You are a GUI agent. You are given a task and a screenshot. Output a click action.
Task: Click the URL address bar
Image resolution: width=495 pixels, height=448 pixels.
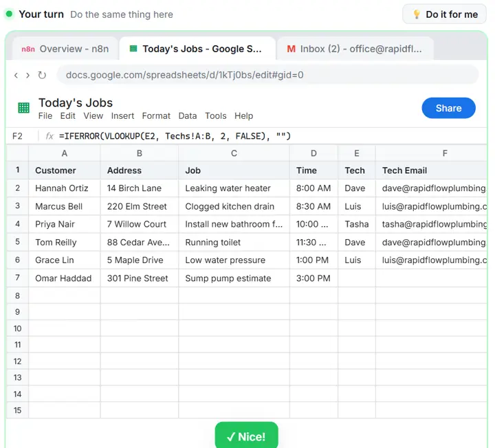point(267,75)
